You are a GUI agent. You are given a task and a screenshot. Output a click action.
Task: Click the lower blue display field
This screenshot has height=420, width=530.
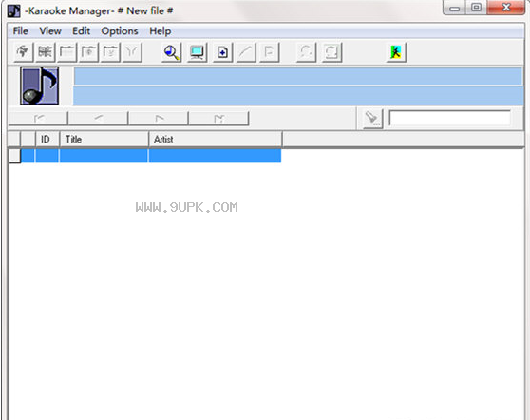coord(298,96)
